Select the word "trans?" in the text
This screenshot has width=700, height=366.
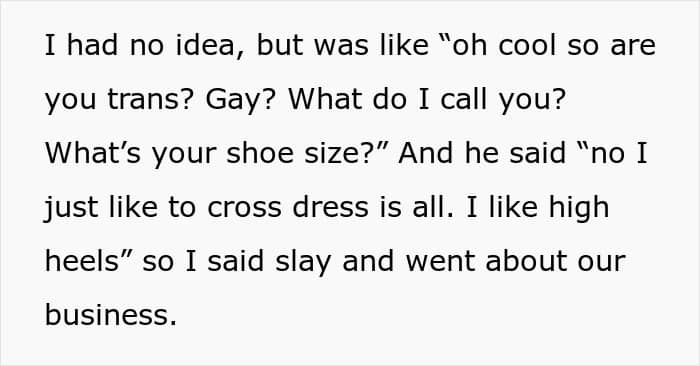pyautogui.click(x=150, y=99)
